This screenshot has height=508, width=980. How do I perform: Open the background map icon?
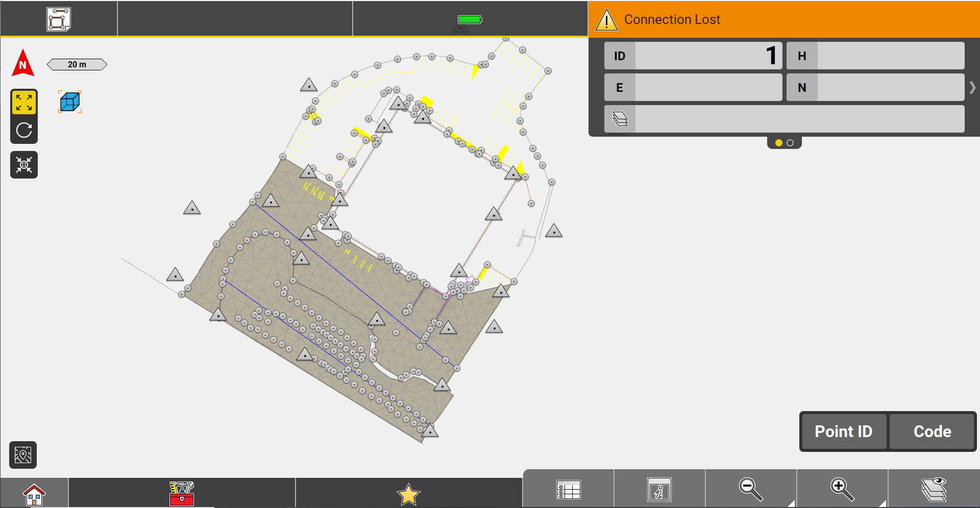click(x=23, y=454)
